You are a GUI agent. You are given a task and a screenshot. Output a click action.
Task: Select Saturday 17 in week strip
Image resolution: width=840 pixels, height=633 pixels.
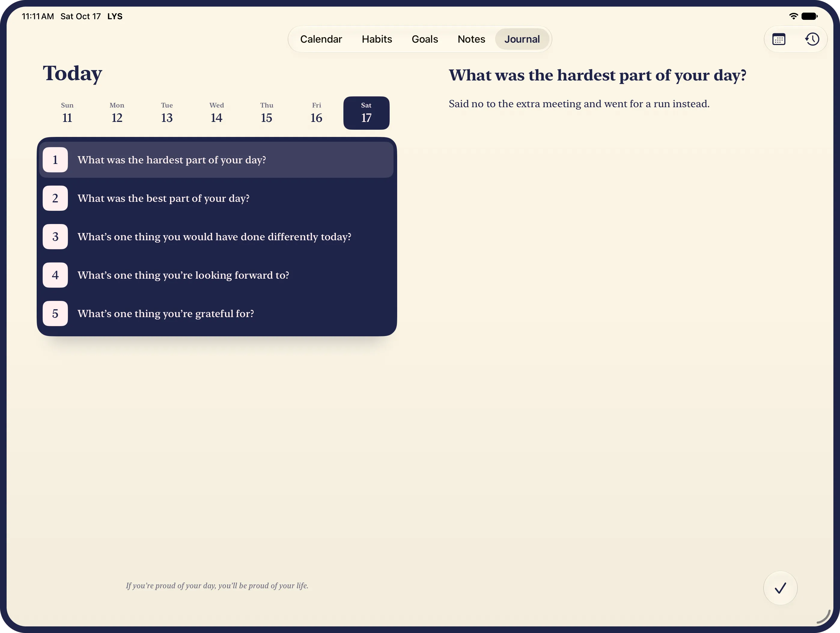pyautogui.click(x=366, y=113)
